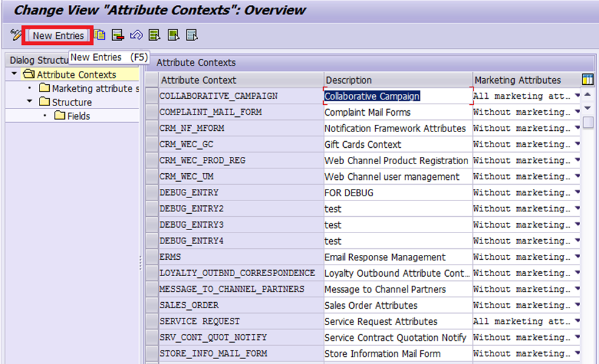Image resolution: width=599 pixels, height=364 pixels.
Task: Open the Marketing attribute folder
Action: [89, 88]
